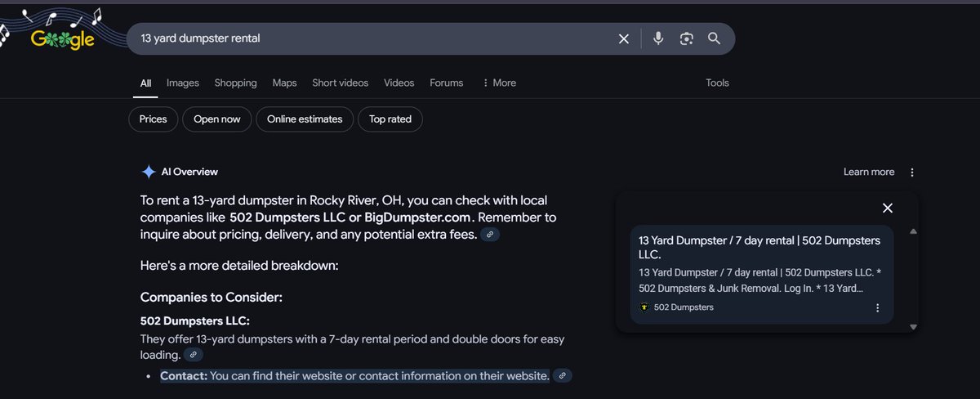Apply the Top rated filter chip
This screenshot has width=980, height=399.
point(390,119)
